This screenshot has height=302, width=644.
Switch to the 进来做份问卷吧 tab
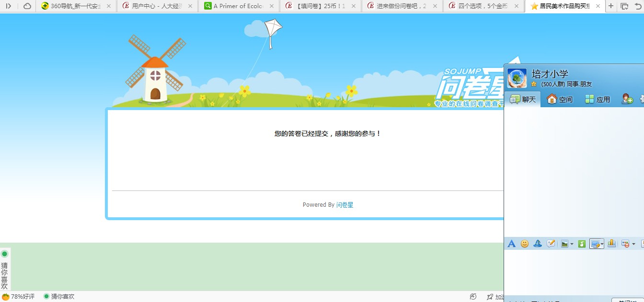click(402, 6)
